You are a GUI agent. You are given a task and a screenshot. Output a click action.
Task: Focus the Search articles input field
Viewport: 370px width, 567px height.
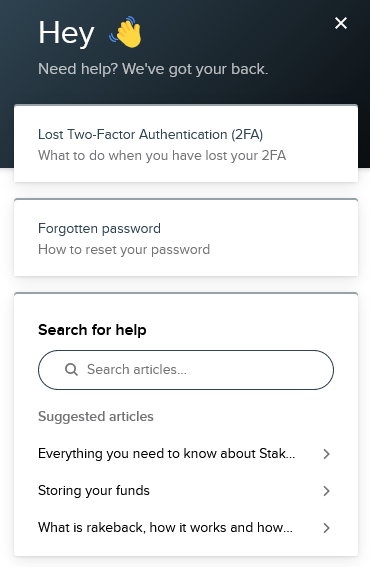click(x=186, y=370)
